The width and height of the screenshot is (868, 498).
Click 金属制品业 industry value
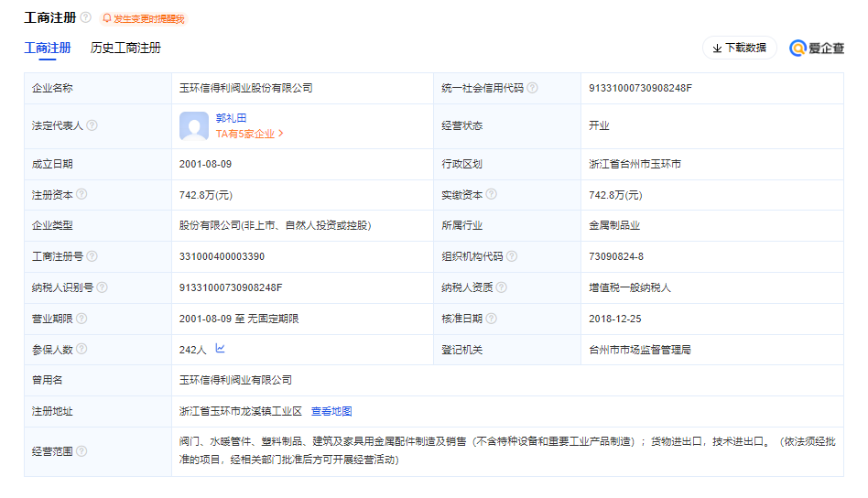click(613, 225)
